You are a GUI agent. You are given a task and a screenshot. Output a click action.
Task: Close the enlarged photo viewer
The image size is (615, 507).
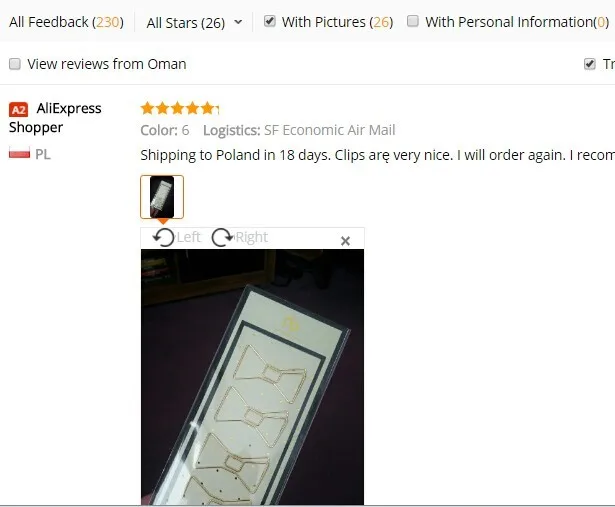coord(345,241)
